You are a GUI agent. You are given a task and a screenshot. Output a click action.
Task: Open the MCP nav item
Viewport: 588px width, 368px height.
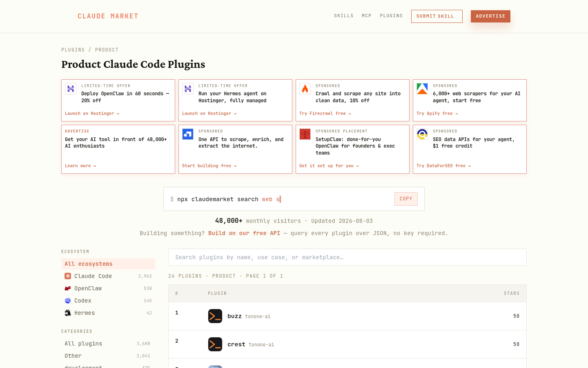367,16
